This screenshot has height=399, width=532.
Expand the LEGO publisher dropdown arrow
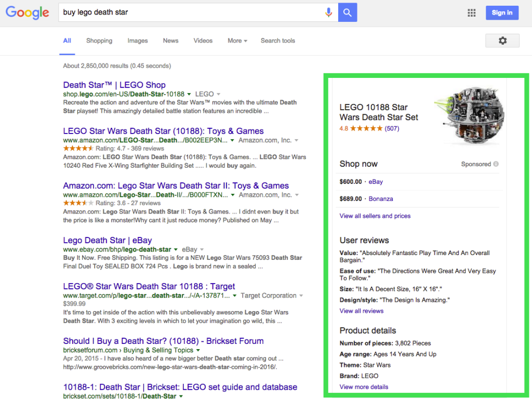219,95
